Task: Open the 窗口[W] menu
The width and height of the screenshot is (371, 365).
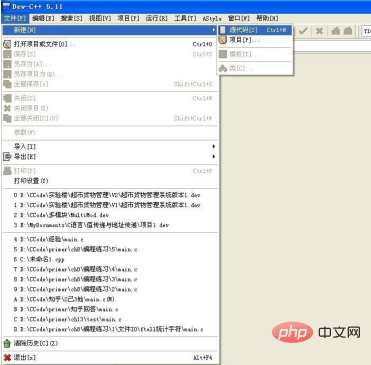Action: pos(239,18)
